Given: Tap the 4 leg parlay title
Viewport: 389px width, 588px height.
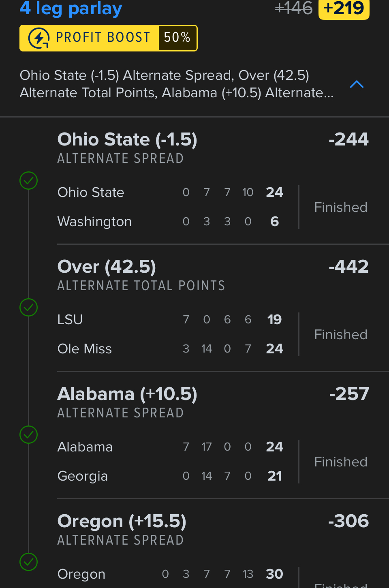Looking at the screenshot, I should (71, 8).
